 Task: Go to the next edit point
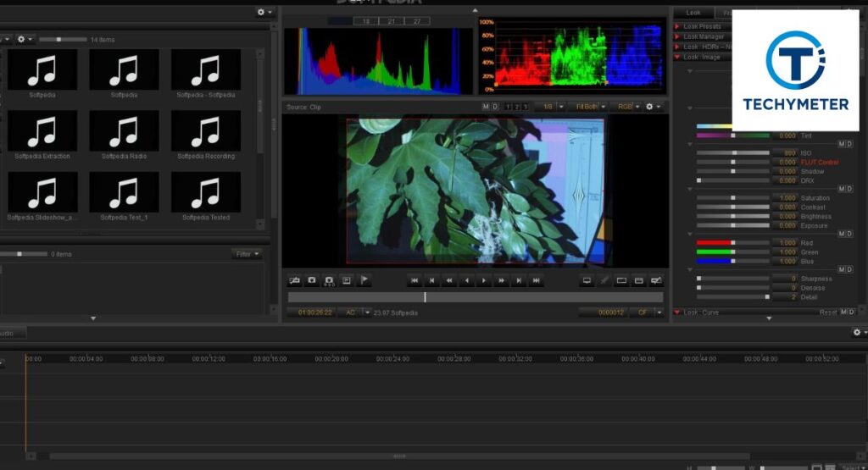pos(519,281)
